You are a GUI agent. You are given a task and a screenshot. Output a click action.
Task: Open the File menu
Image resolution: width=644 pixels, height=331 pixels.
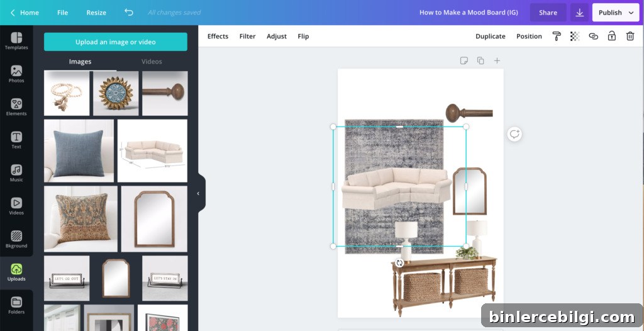click(62, 13)
